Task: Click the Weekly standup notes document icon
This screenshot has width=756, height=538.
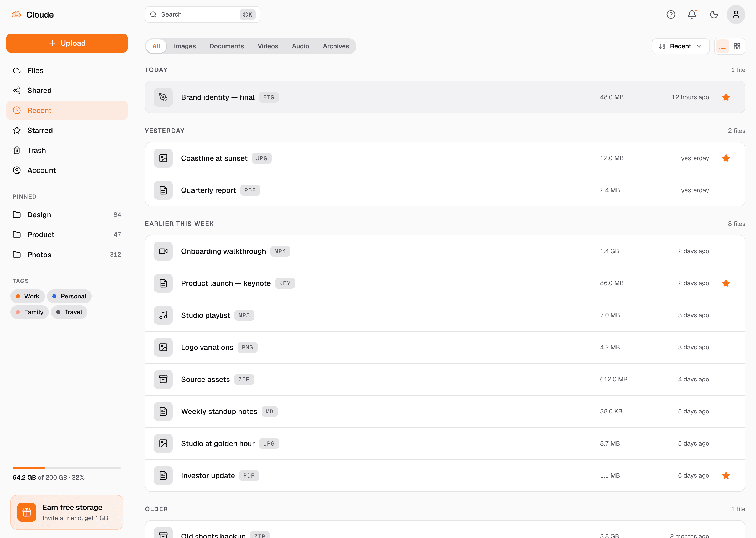Action: tap(163, 411)
